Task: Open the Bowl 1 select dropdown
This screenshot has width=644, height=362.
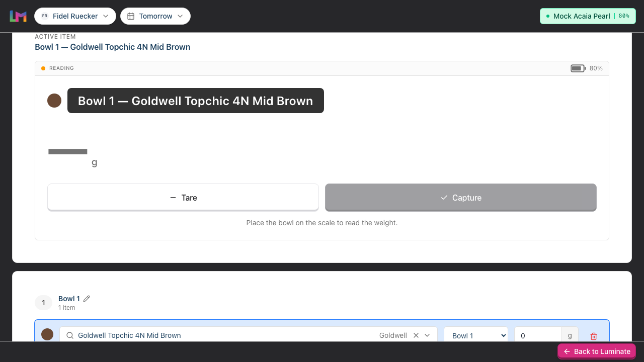Action: pyautogui.click(x=476, y=335)
